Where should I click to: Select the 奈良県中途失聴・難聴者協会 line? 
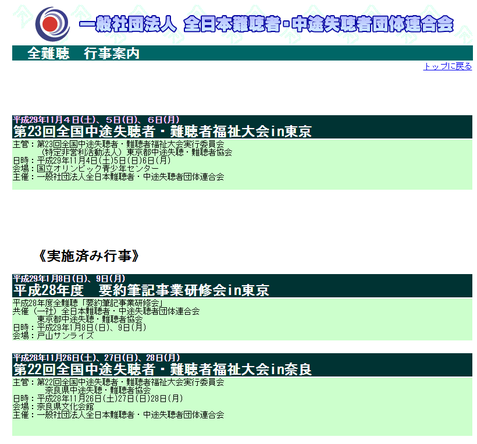click(98, 390)
